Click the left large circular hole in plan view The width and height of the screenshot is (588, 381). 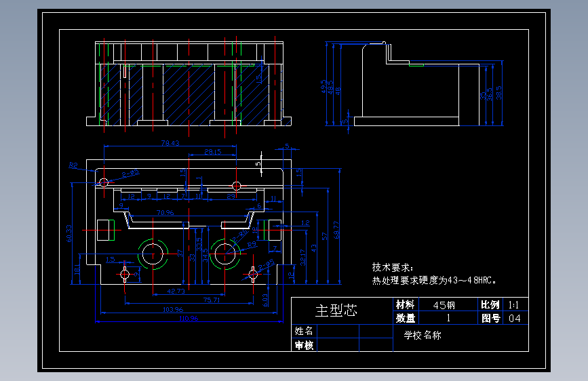[x=153, y=254]
